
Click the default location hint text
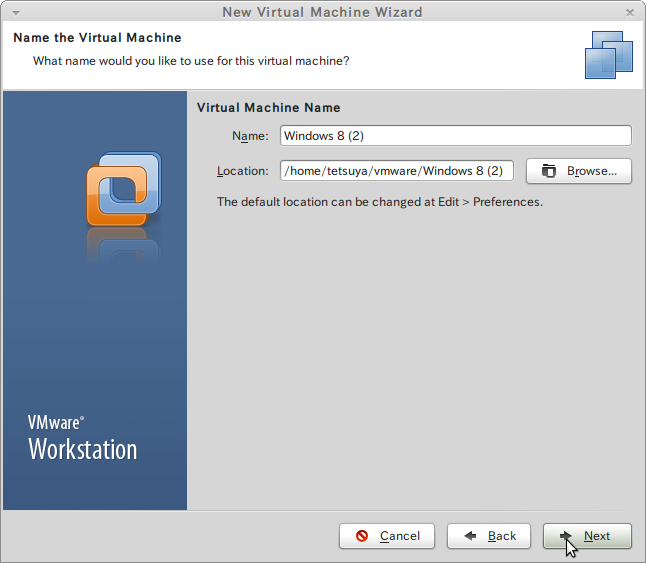(380, 202)
